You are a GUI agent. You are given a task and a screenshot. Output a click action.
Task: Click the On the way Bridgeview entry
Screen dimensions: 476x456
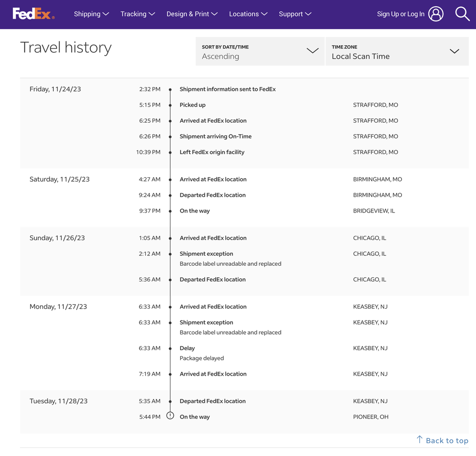[x=195, y=211]
